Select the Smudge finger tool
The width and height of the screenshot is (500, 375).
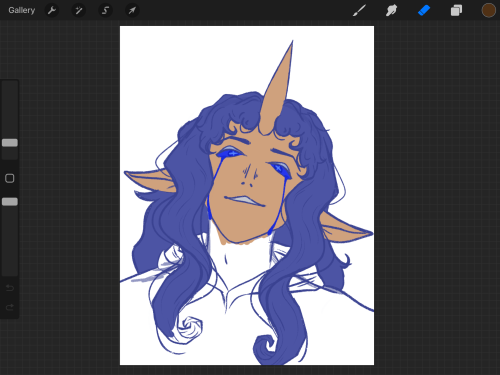[391, 10]
